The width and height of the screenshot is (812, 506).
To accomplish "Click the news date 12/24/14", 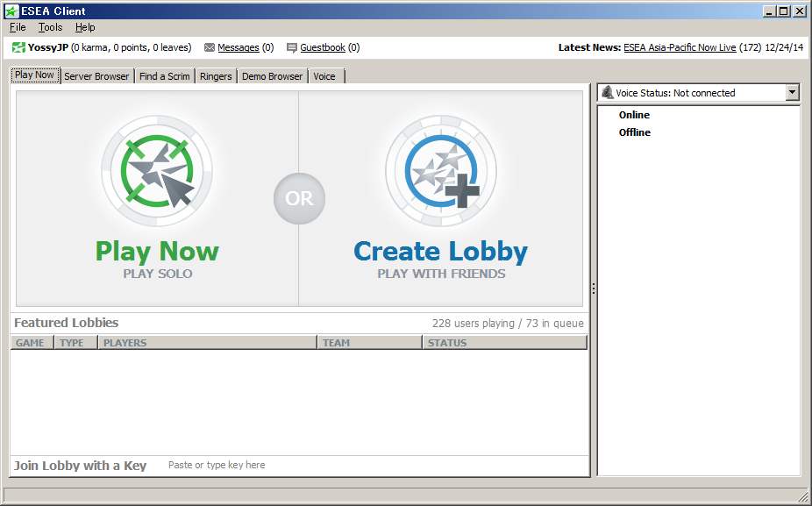I will tap(784, 47).
